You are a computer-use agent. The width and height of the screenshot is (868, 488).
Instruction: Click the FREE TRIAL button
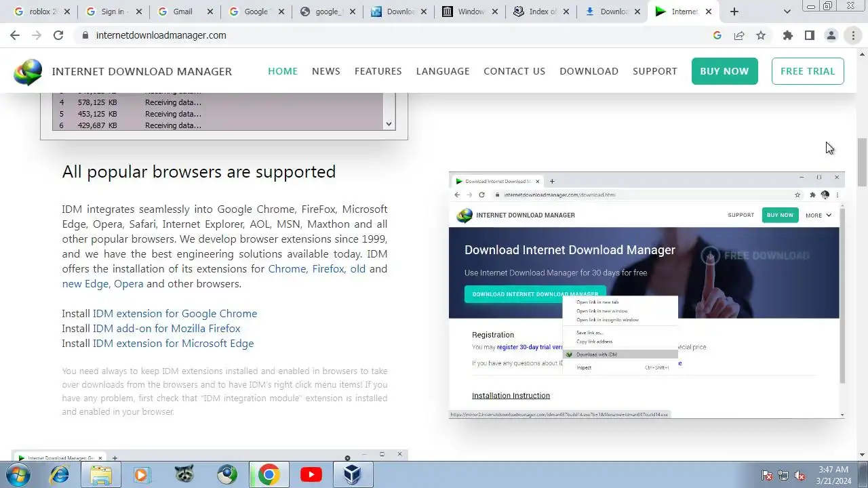click(808, 71)
